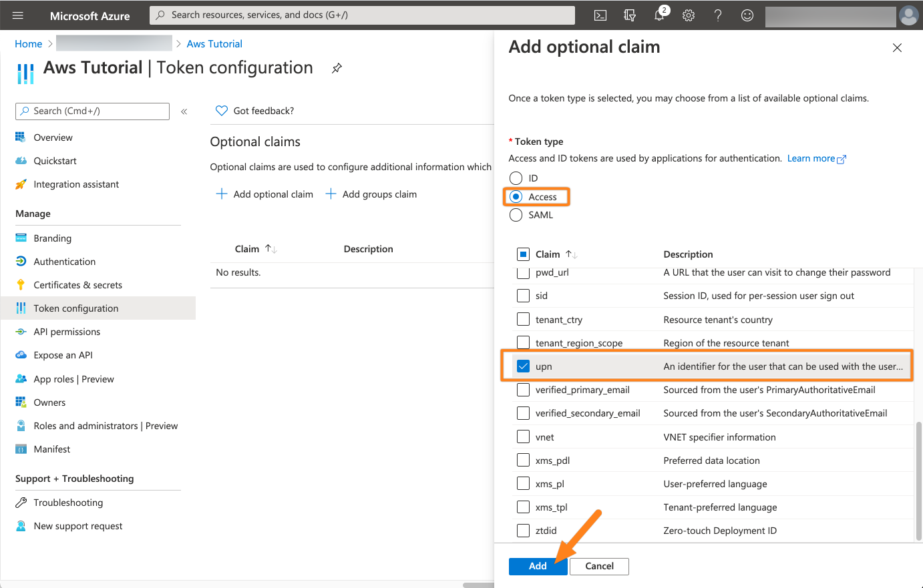
Task: Open the portal settings gear
Action: tap(689, 15)
